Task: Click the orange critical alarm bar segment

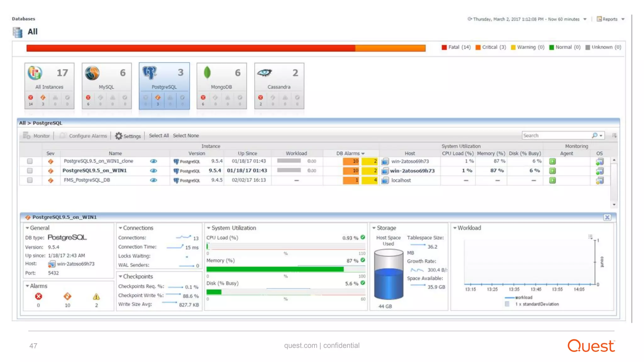Action: [x=390, y=48]
